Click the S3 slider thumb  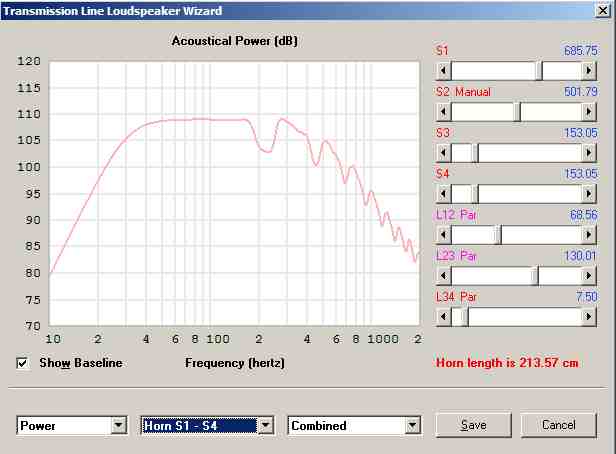point(475,153)
